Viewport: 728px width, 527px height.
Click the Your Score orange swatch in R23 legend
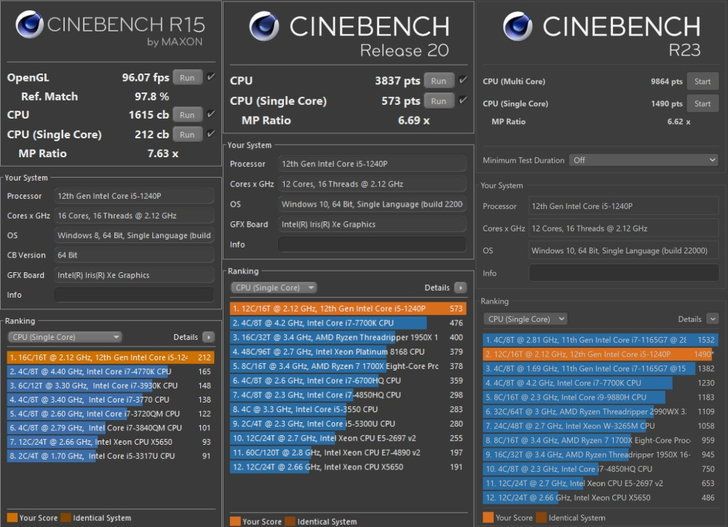(x=488, y=518)
